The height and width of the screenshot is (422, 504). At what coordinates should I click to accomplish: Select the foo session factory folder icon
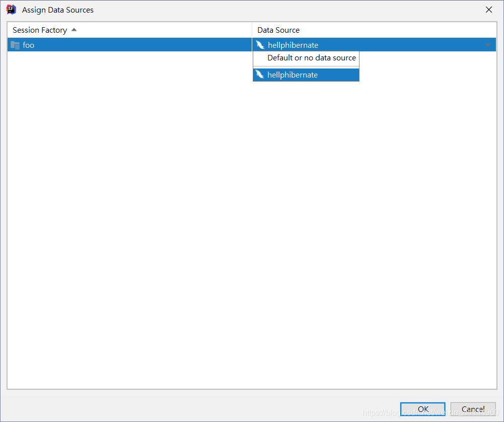point(15,45)
